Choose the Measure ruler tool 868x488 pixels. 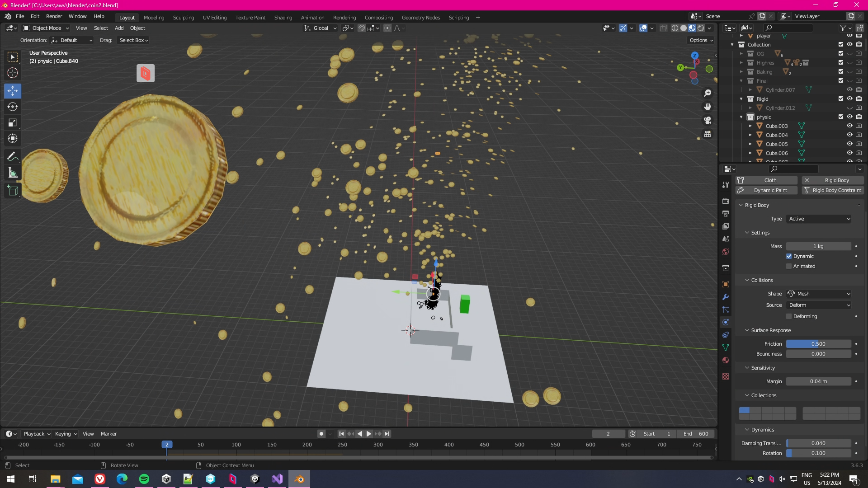13,173
